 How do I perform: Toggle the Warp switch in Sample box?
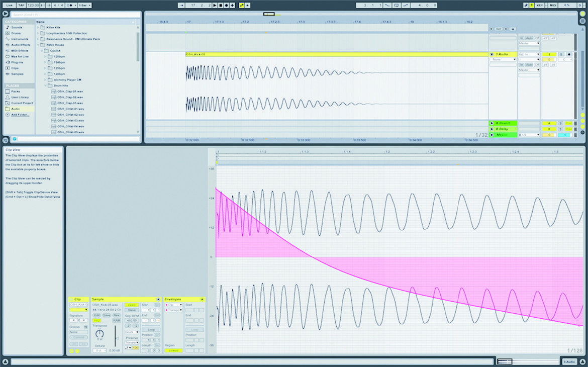tap(131, 305)
